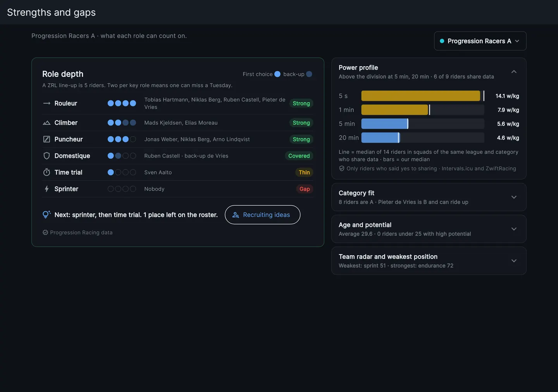Open Recruiting ideas
Screen dimensions: 558x392
tap(262, 215)
